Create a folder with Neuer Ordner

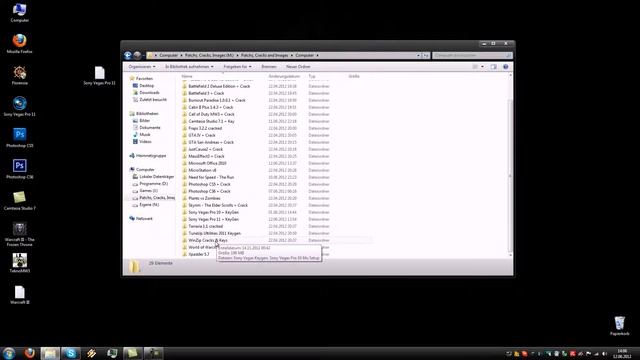coord(298,67)
